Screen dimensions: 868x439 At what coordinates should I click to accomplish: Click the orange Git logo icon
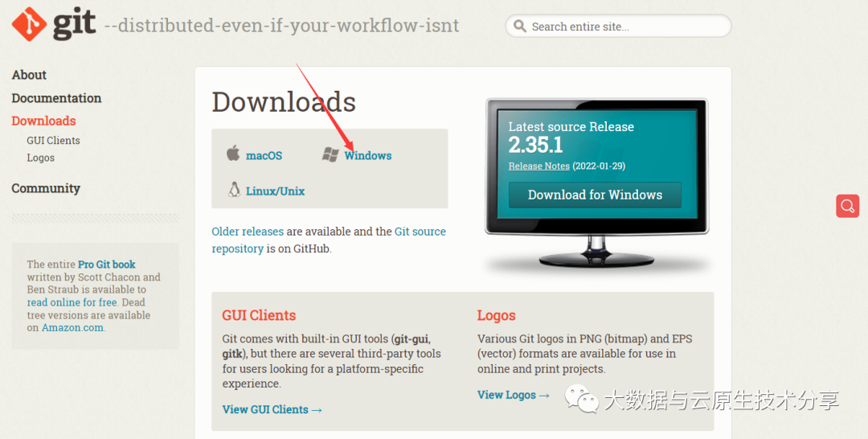coord(30,24)
